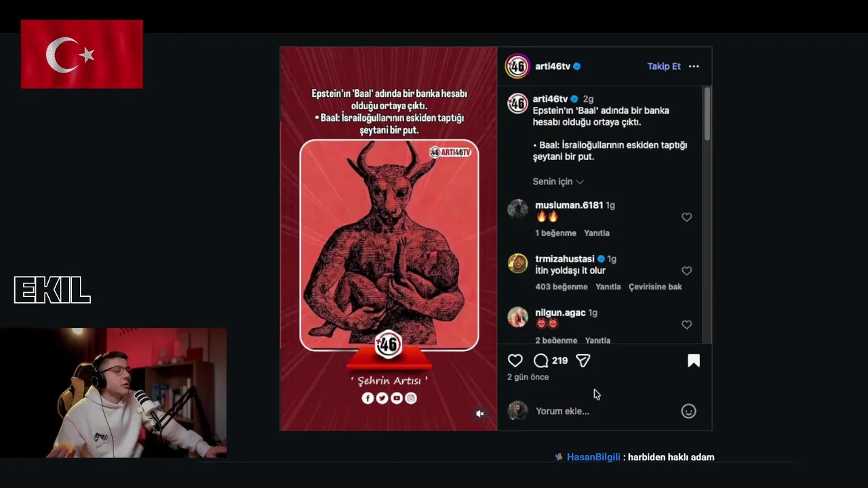Viewport: 868px width, 488px height.
Task: Open the three-dot more options menu
Action: [x=694, y=66]
